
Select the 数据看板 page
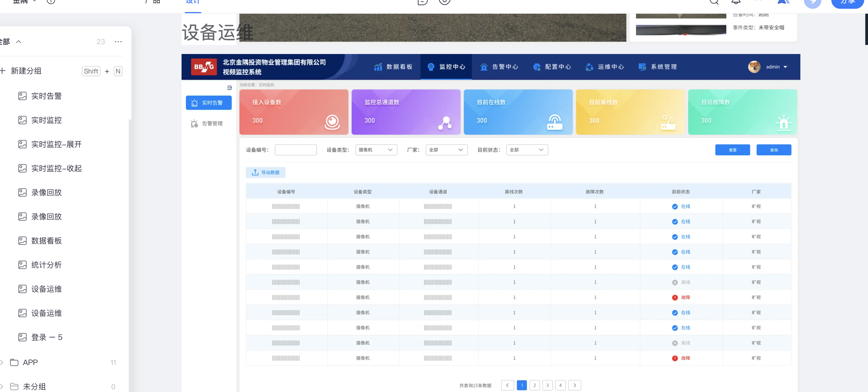tap(47, 241)
